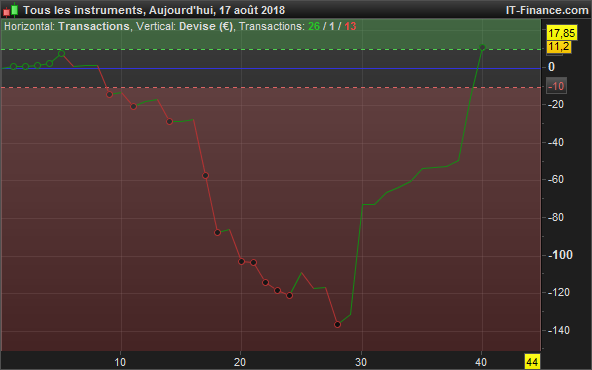Select the green circle marker at transaction 5
592x370 pixels.
62,54
